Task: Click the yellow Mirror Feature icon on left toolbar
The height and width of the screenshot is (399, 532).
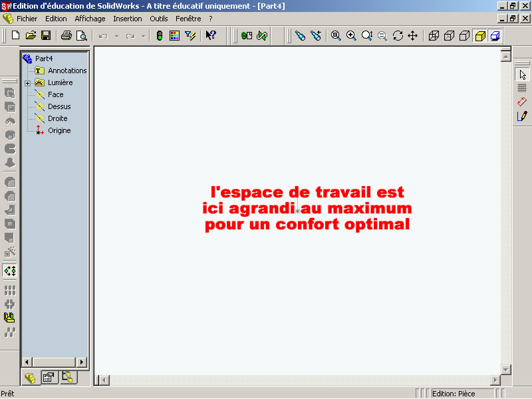Action: coord(9,318)
